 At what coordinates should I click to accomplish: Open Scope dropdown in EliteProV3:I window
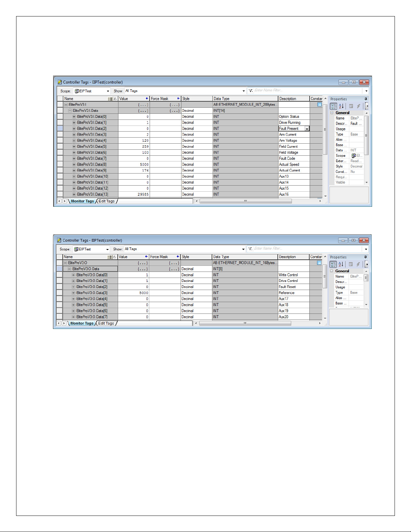[x=108, y=91]
